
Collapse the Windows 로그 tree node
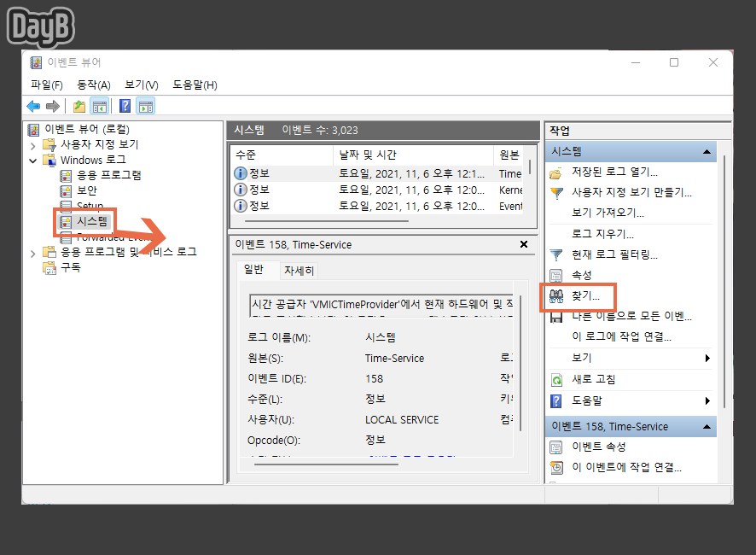[32, 160]
